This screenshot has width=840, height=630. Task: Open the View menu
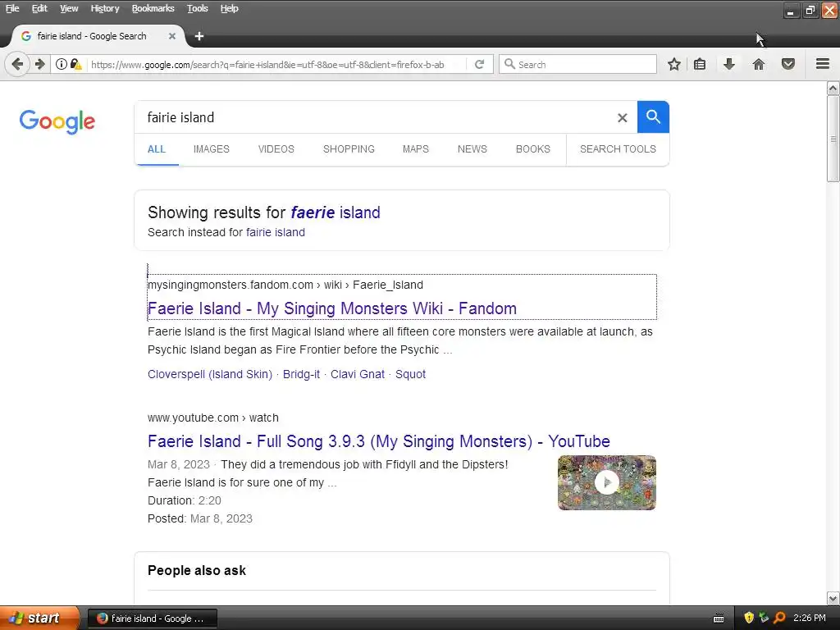coord(69,8)
